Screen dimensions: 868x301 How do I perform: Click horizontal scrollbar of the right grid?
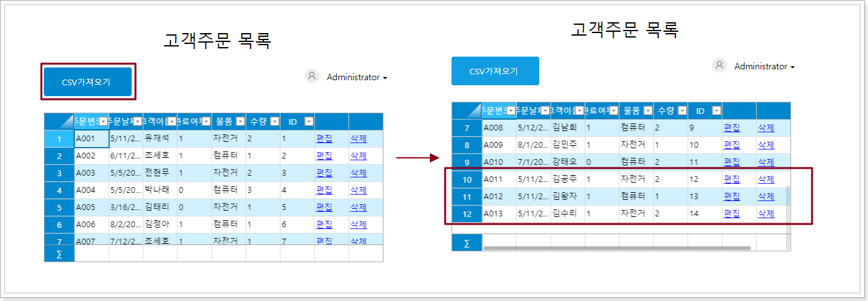(x=617, y=248)
